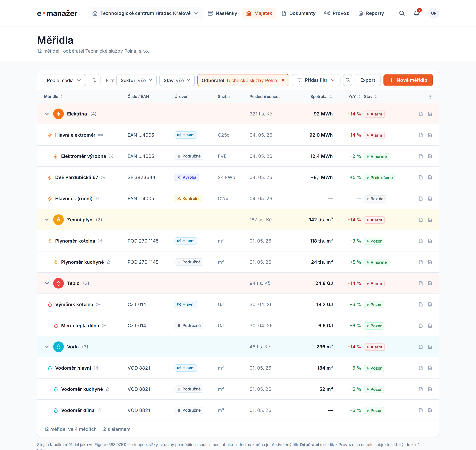Open Provoz navigation item
This screenshot has width=476, height=450.
(x=337, y=13)
